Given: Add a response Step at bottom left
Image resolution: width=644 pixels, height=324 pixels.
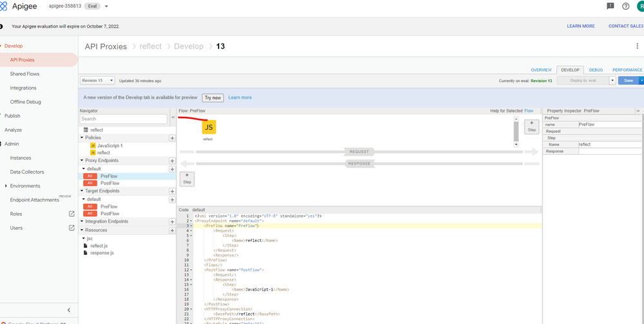Looking at the screenshot, I should 187,178.
